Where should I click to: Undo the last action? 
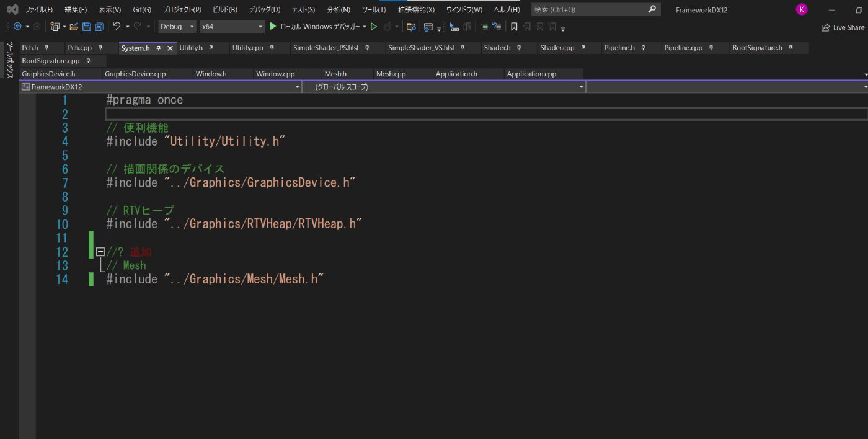(117, 27)
